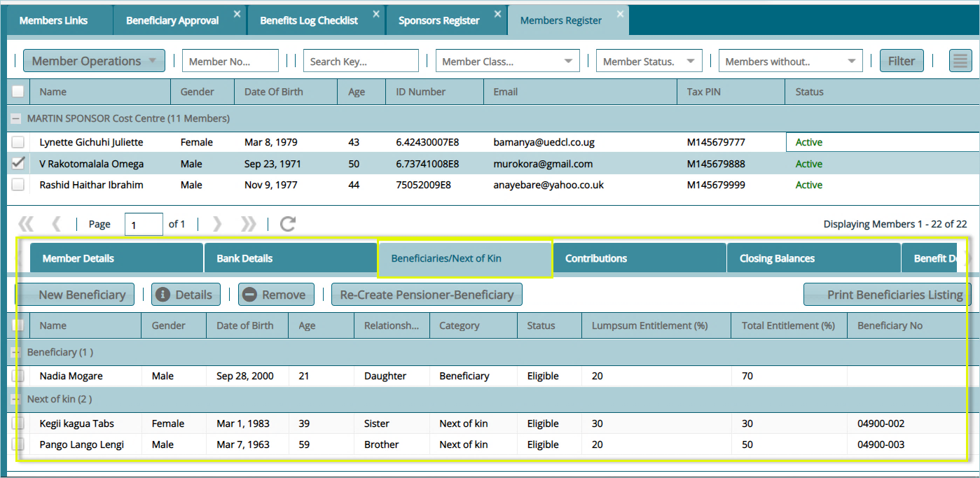The image size is (980, 478).
Task: Go to next page of members
Action: tap(217, 224)
